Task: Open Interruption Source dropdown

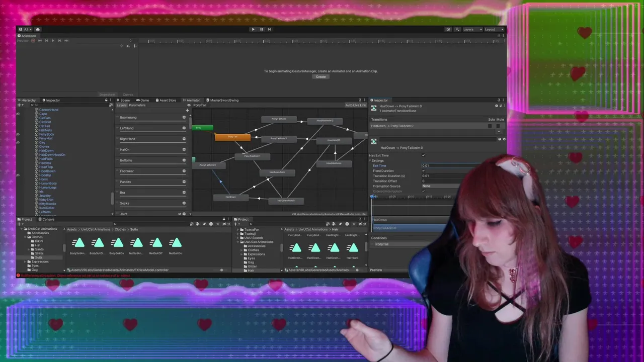Action: point(442,186)
